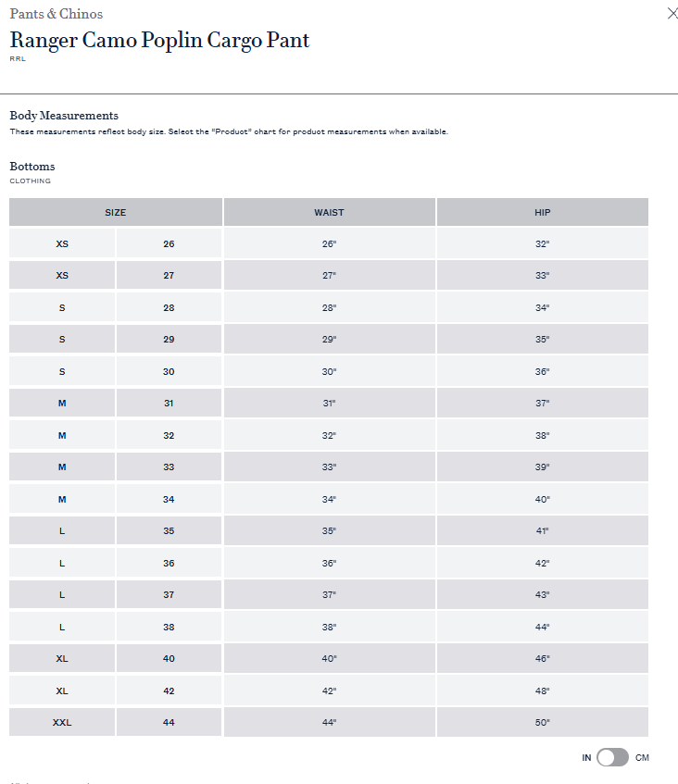Click the CM unit label

pos(642,757)
